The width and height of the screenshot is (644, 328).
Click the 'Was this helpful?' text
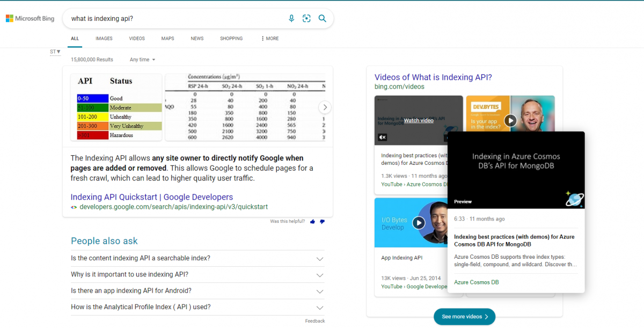pos(288,221)
